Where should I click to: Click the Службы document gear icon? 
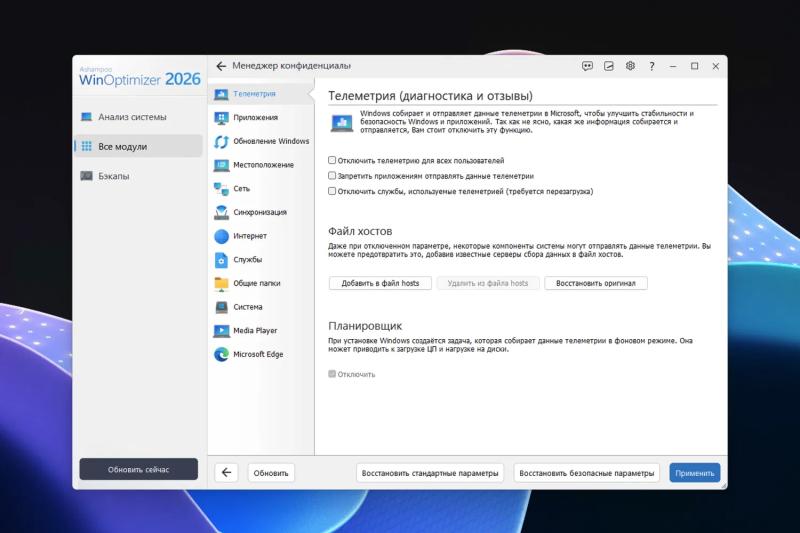pos(221,260)
